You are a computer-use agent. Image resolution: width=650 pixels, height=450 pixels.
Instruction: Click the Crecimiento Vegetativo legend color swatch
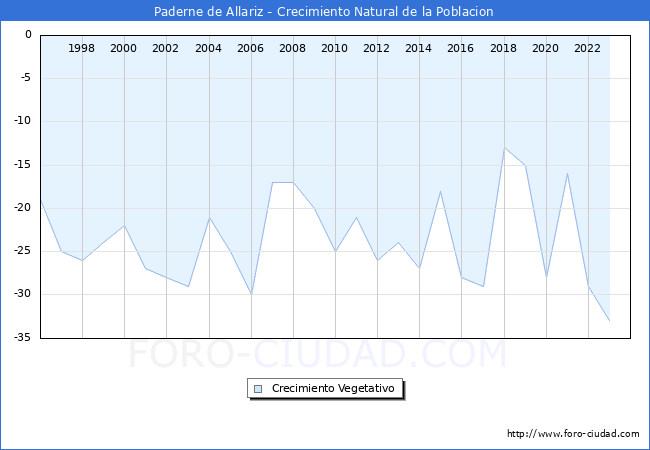click(x=258, y=389)
